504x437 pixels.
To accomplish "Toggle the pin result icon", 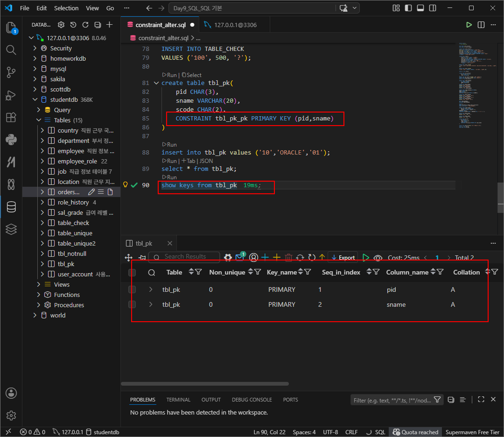I will pos(142,258).
